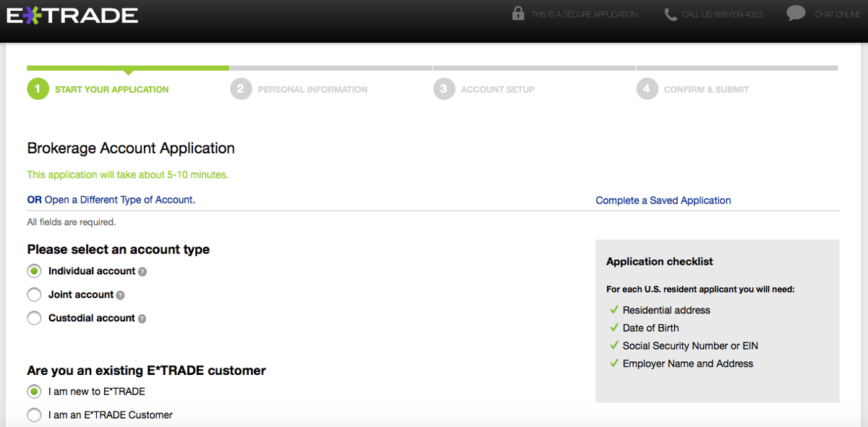Click For each U.S. resident applicant text
Image resolution: width=868 pixels, height=427 pixels.
[700, 289]
